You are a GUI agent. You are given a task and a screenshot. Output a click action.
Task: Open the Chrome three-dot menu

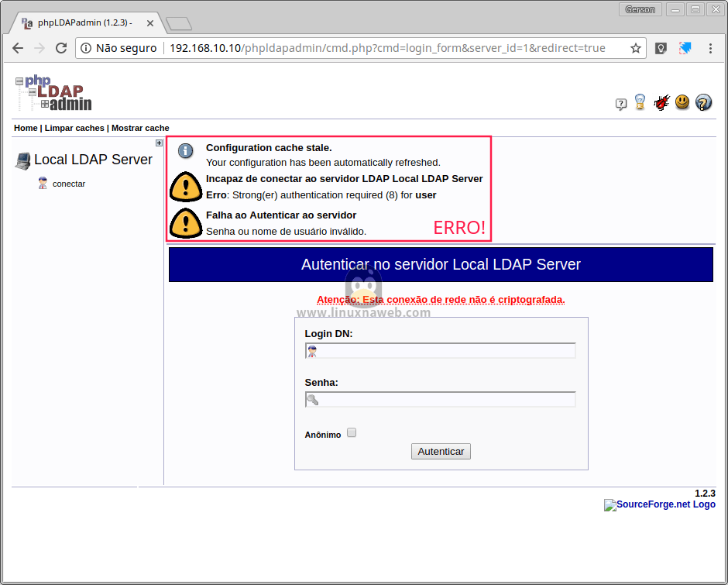coord(710,48)
